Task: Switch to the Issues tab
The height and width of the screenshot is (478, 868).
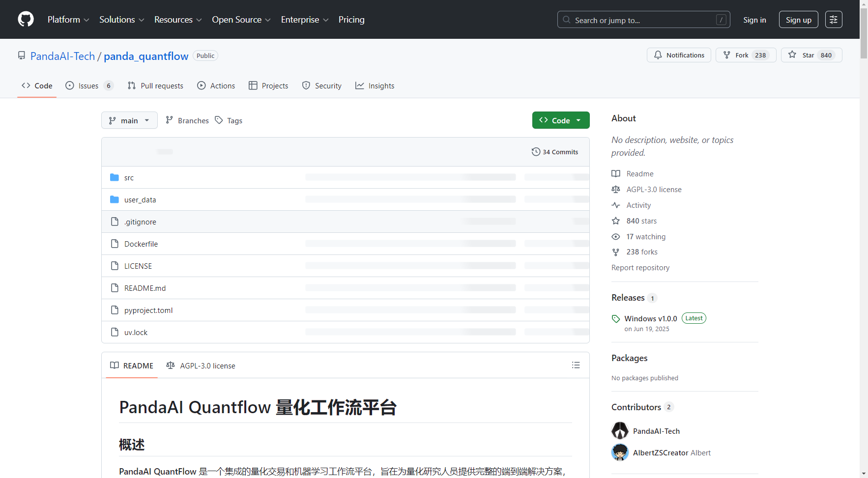Action: pyautogui.click(x=89, y=85)
